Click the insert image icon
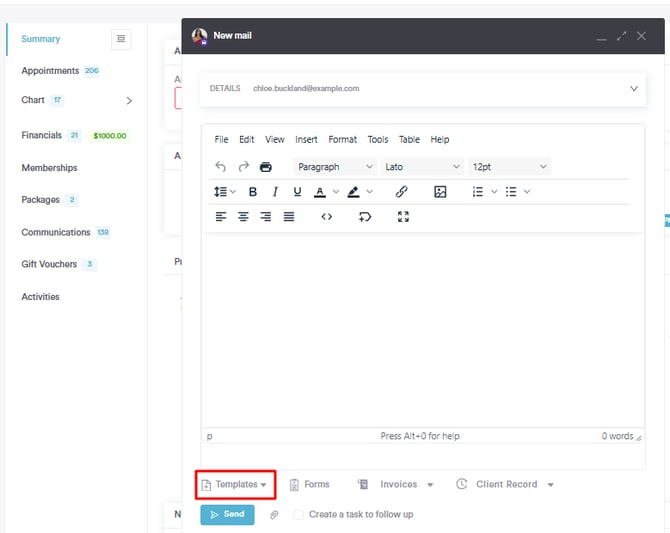 coord(440,192)
